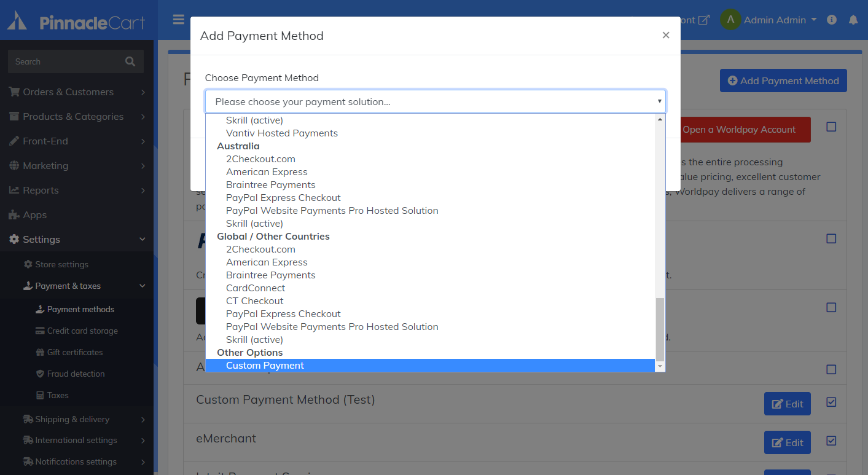Click the Orders & Customers cart icon

point(14,92)
